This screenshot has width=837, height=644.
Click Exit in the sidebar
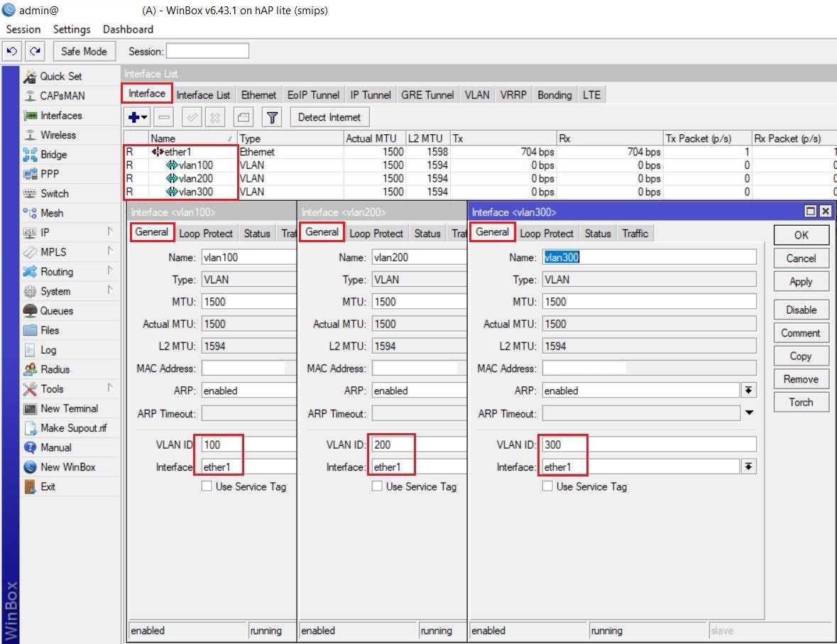[x=48, y=486]
